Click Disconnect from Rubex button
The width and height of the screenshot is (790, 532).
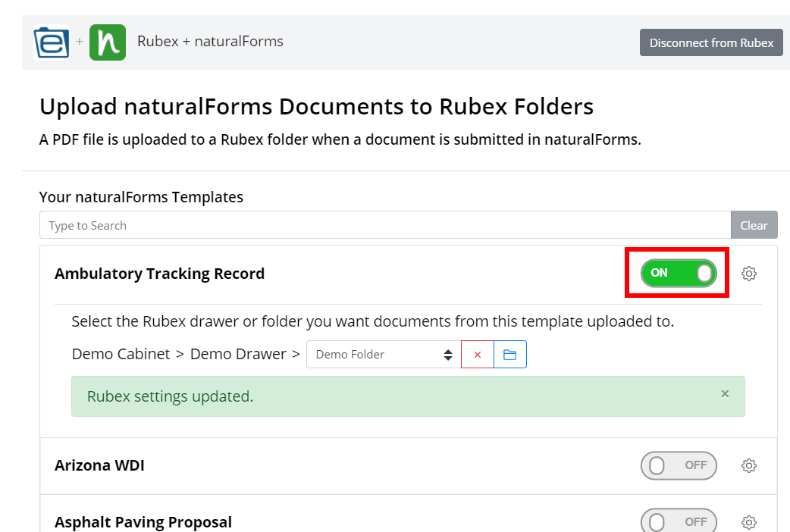(711, 43)
